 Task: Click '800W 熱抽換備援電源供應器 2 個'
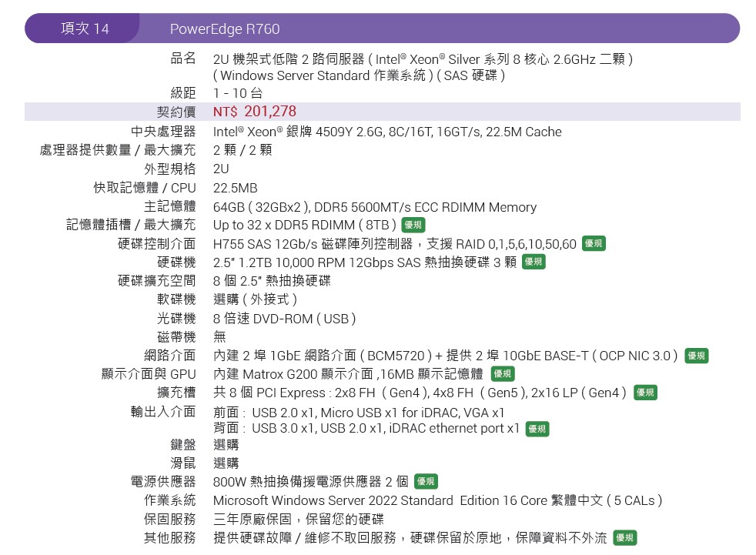tap(311, 482)
